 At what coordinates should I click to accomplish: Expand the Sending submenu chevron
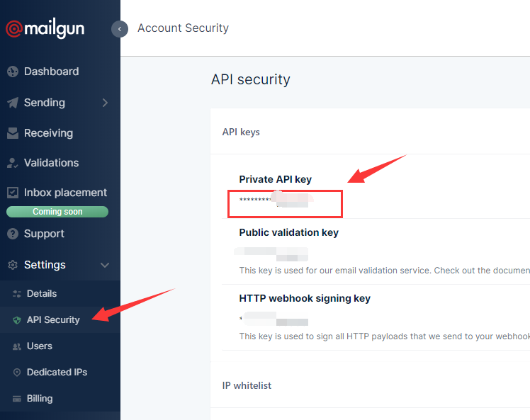[x=105, y=103]
